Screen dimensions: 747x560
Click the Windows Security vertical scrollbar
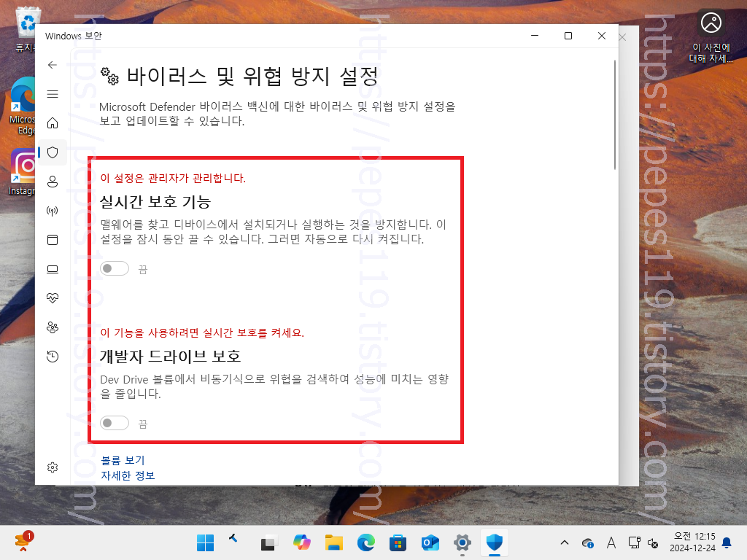615,114
